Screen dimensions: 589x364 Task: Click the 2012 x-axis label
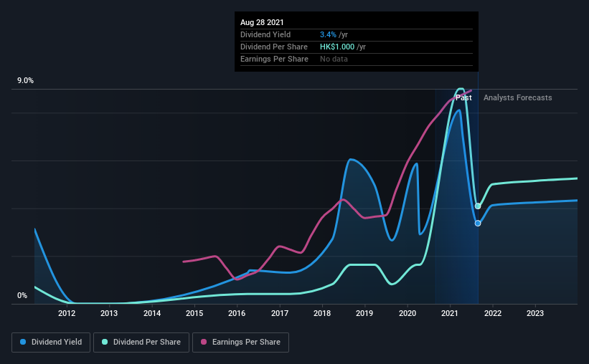point(67,313)
